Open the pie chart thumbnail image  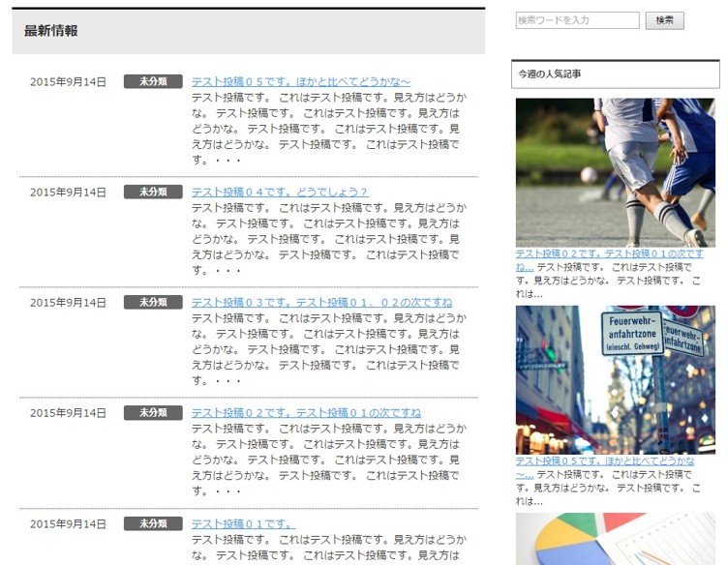click(x=615, y=539)
